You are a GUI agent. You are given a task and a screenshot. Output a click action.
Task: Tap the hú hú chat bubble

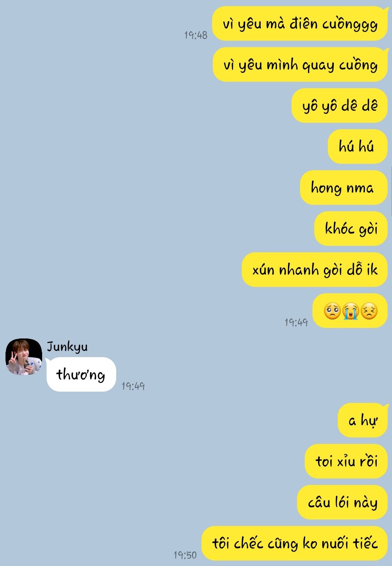[x=357, y=147]
